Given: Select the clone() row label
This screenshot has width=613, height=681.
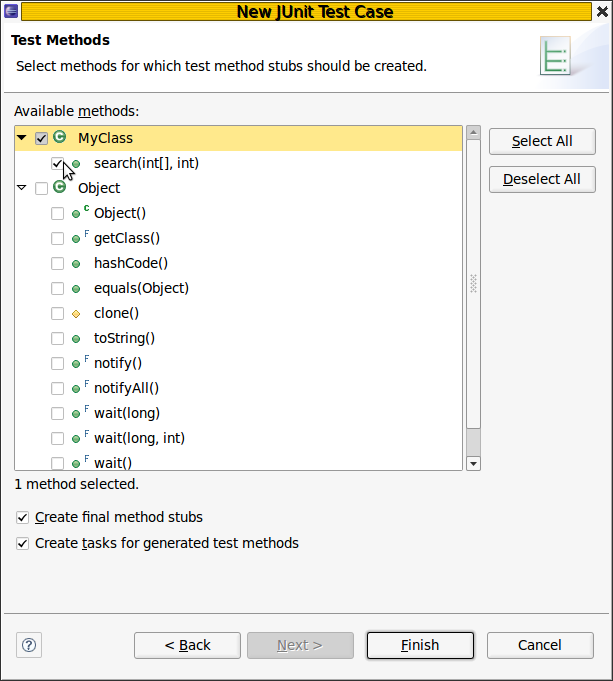Looking at the screenshot, I should pos(116,313).
